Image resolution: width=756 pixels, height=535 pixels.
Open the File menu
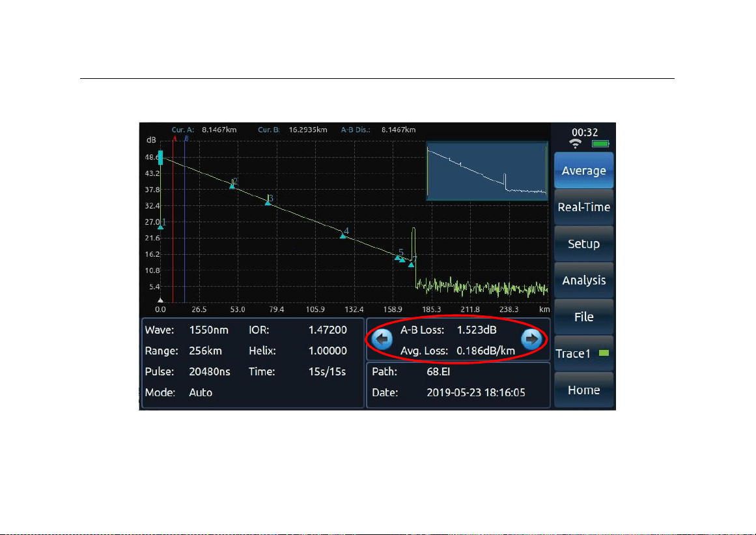[x=583, y=317]
